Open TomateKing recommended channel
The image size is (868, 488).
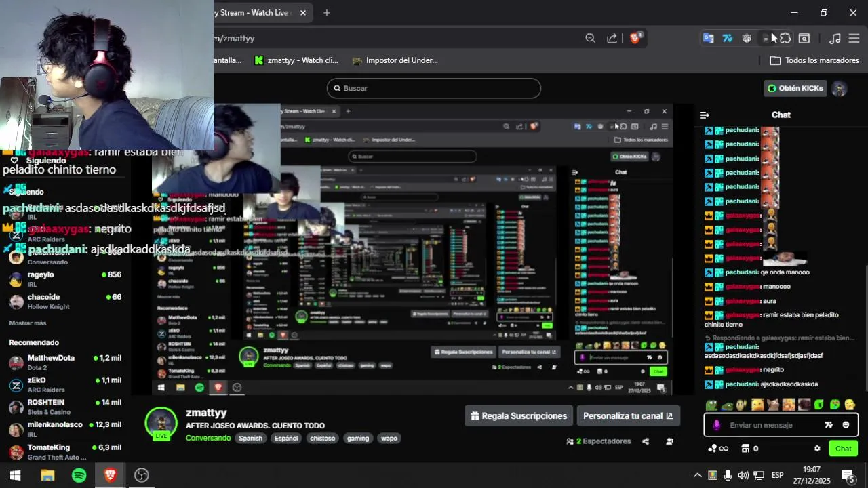(64, 451)
